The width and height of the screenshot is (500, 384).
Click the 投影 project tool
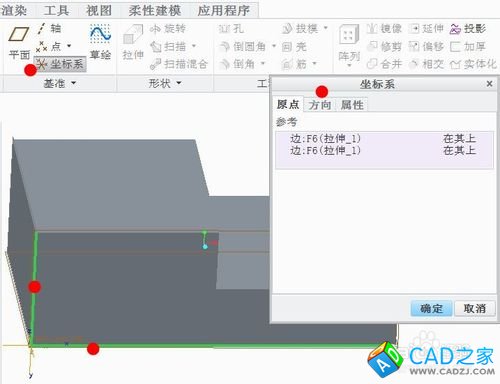468,29
